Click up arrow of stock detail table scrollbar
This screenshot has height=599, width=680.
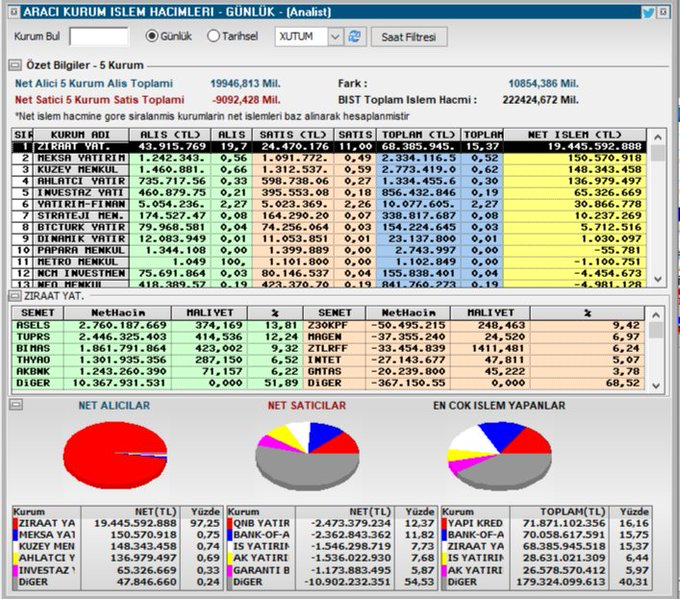click(656, 315)
